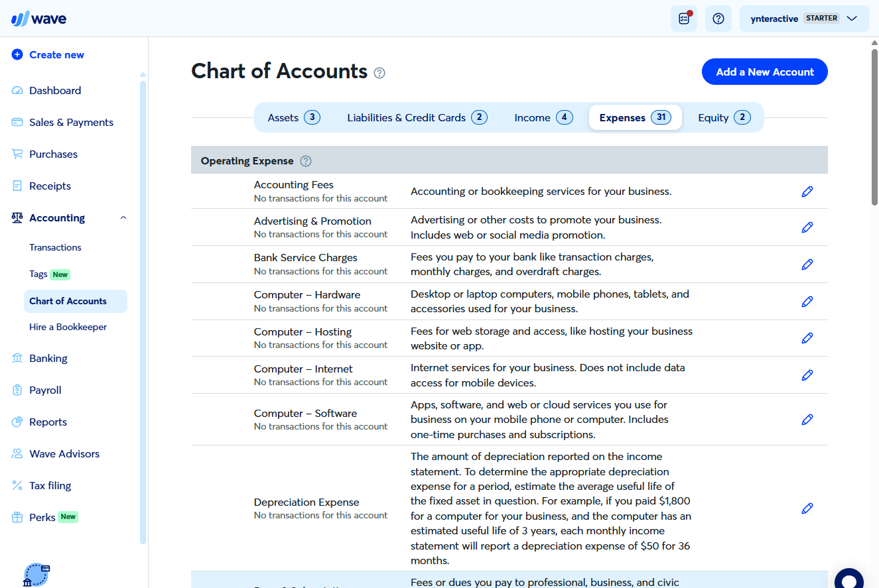Viewport: 879px width, 588px height.
Task: Click the Computer – Software account name
Action: (305, 414)
